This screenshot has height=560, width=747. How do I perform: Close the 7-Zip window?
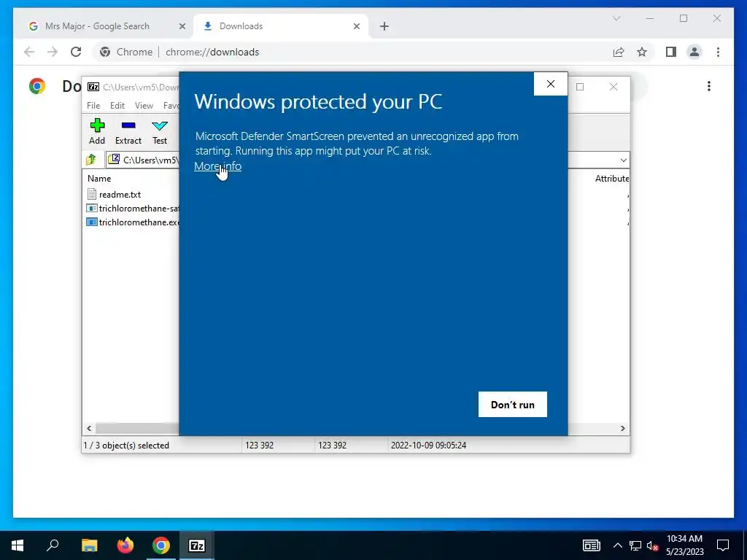coord(613,87)
